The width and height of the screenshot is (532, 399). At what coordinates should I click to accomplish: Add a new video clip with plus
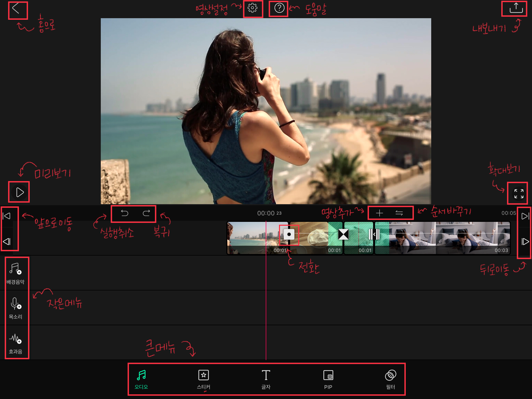[x=380, y=213]
